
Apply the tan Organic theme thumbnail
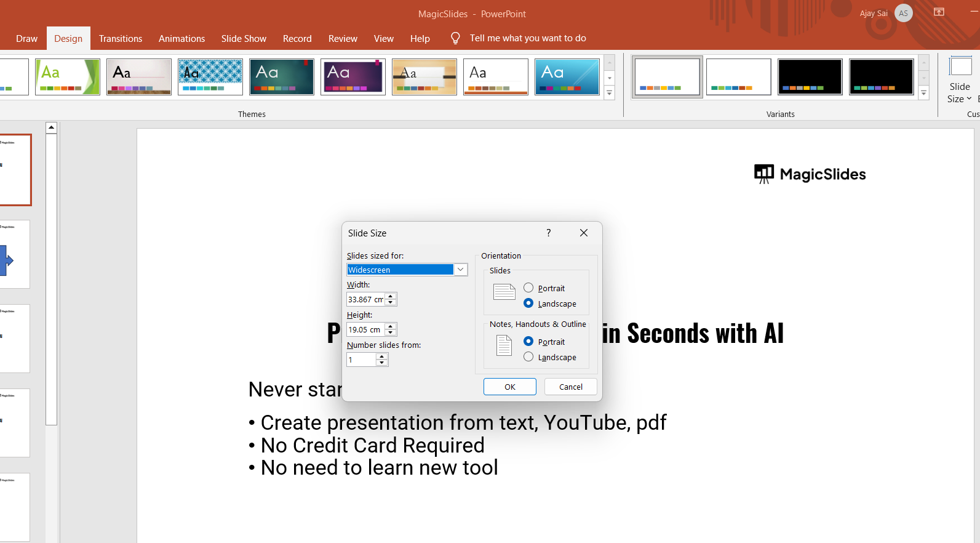click(424, 77)
